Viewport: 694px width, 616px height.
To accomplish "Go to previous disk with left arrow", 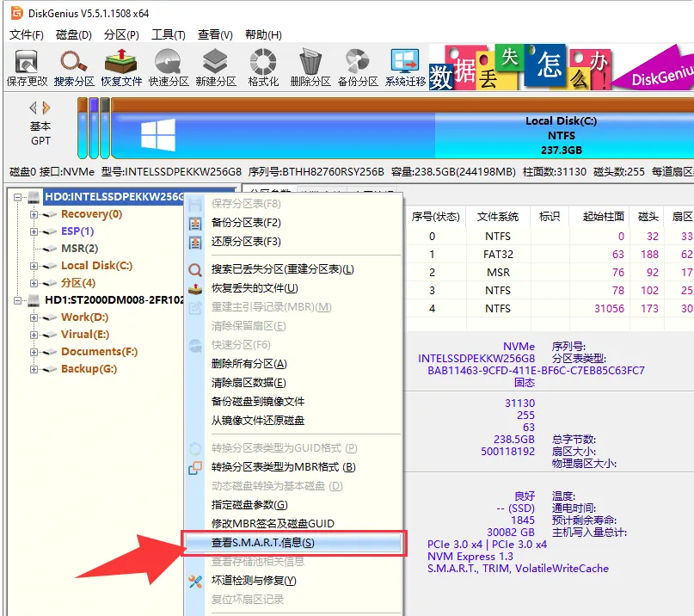I will point(33,108).
